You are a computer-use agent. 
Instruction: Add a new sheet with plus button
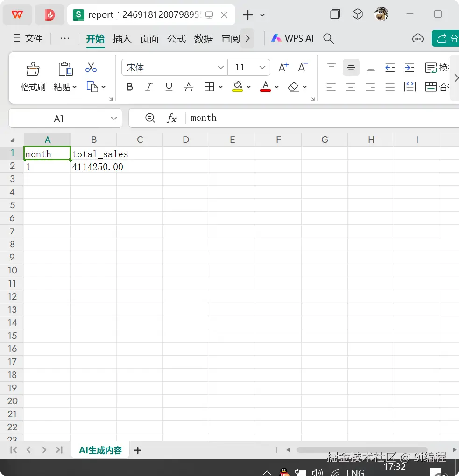tap(138, 450)
